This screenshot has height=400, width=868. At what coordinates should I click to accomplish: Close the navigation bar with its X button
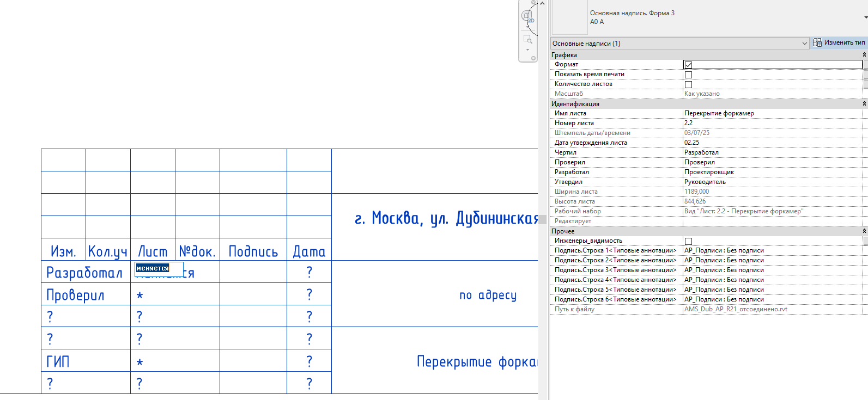coord(533,3)
